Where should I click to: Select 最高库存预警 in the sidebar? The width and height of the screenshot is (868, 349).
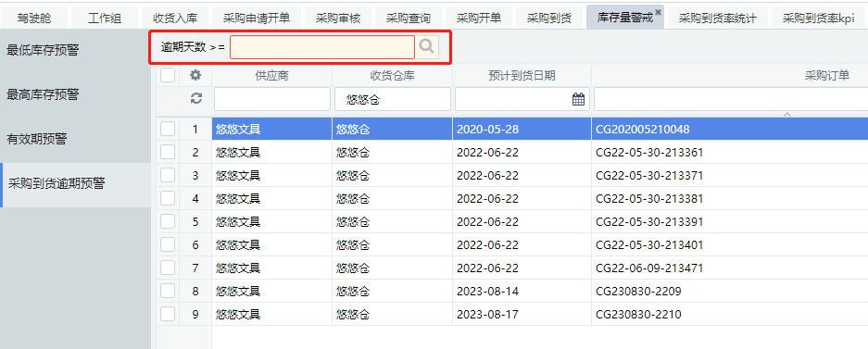[75, 94]
